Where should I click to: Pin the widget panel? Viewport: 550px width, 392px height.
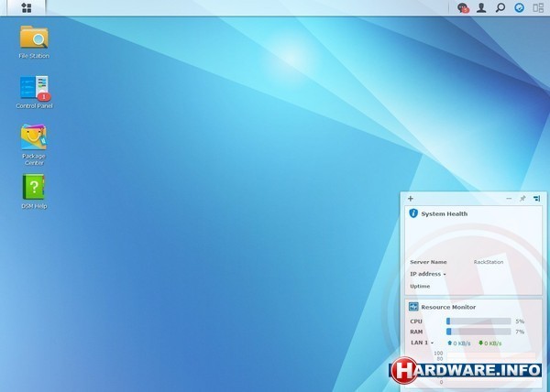tap(522, 199)
